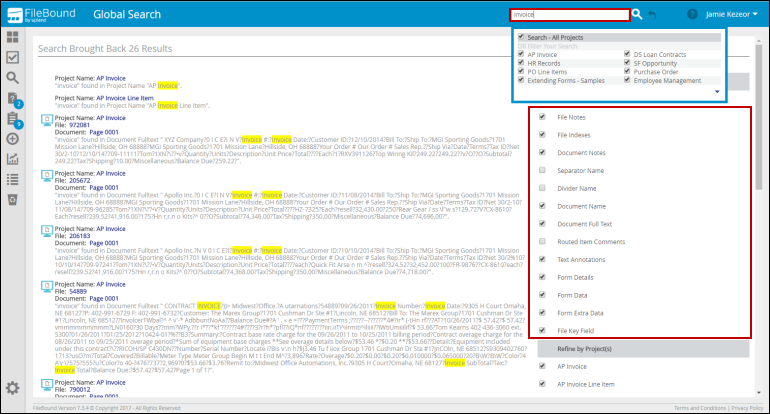The image size is (770, 414).
Task: Click document icon for file 205672
Action: (47, 175)
